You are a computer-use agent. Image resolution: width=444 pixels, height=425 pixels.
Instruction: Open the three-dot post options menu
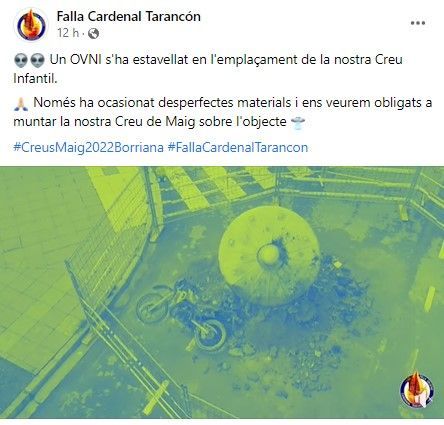(x=418, y=23)
